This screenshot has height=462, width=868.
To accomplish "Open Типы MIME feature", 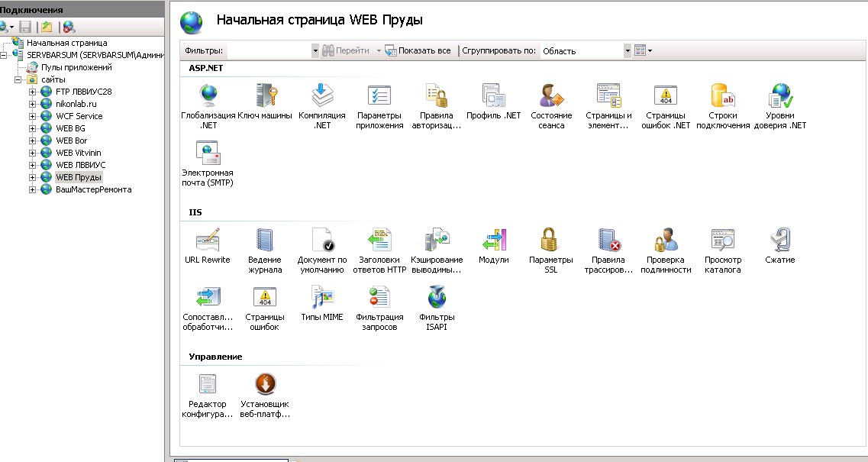I will coord(322,304).
